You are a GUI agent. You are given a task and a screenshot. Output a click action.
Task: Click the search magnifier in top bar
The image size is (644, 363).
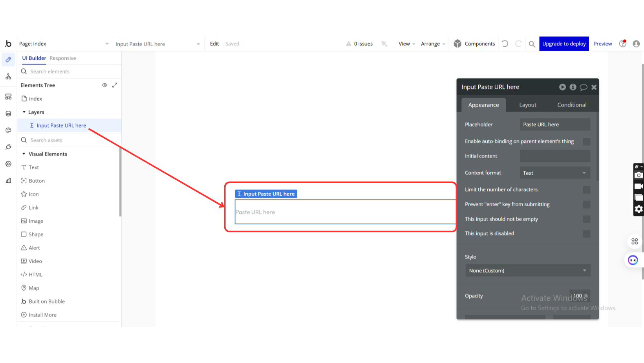pyautogui.click(x=532, y=44)
